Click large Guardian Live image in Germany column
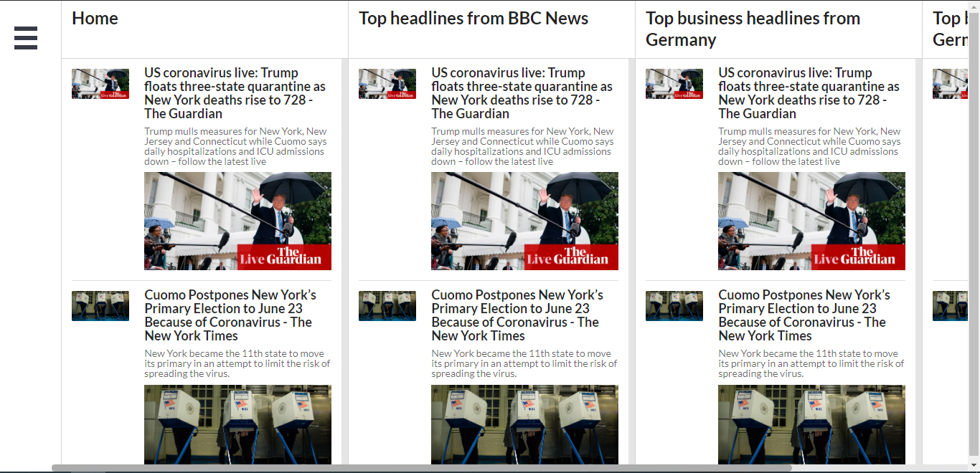The image size is (980, 473). tap(811, 221)
